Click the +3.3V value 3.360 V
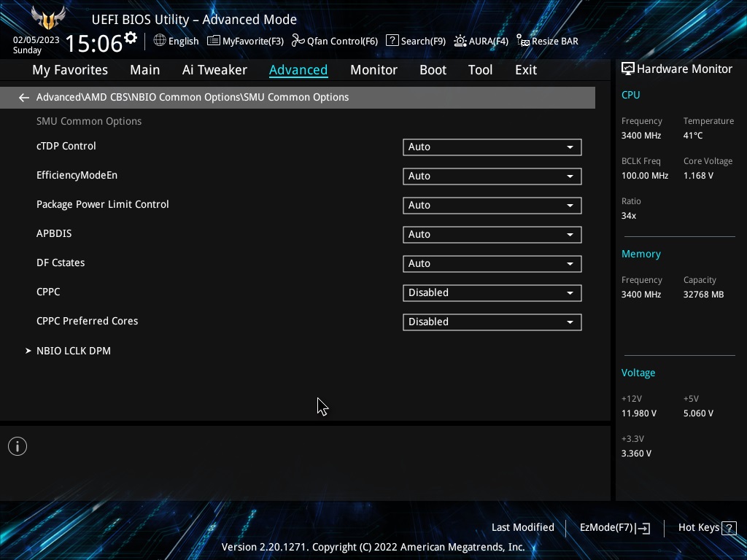 [x=636, y=454]
